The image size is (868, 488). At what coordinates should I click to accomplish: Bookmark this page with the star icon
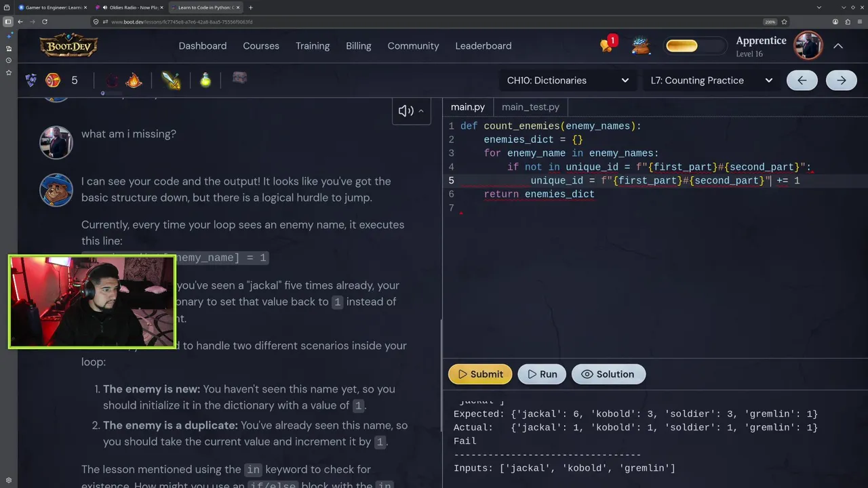(x=785, y=22)
